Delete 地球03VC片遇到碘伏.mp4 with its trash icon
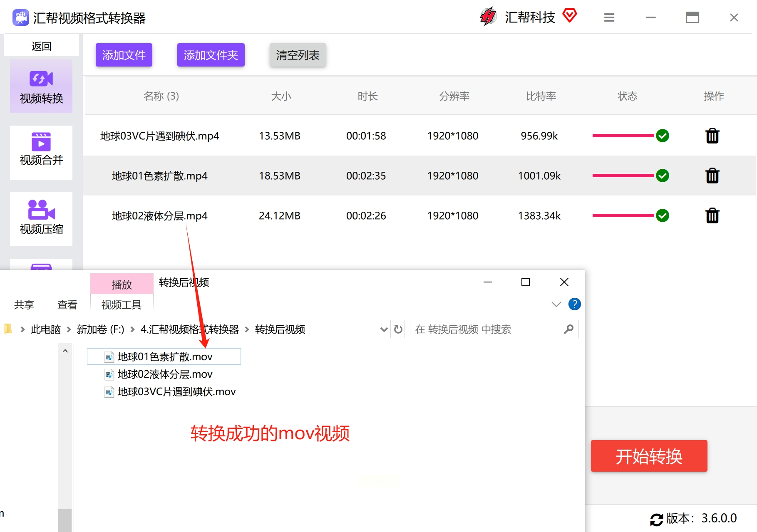Viewport: 757px width, 532px height. pyautogui.click(x=712, y=136)
